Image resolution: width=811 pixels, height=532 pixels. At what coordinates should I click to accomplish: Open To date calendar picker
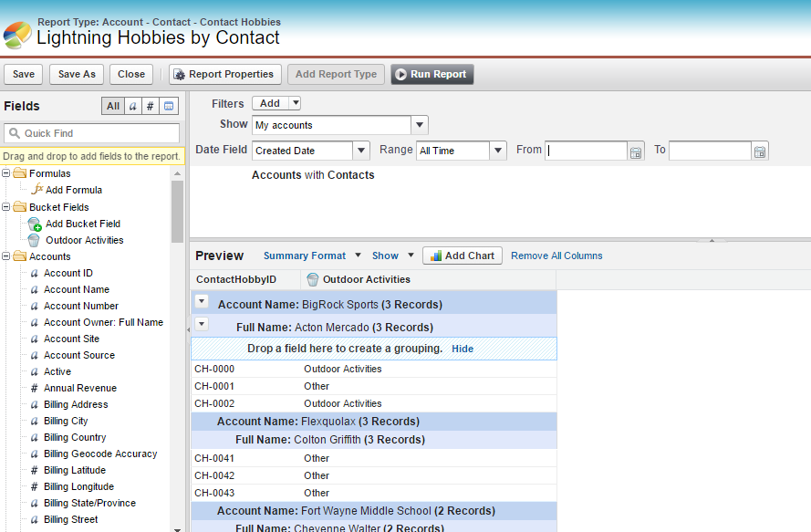760,151
